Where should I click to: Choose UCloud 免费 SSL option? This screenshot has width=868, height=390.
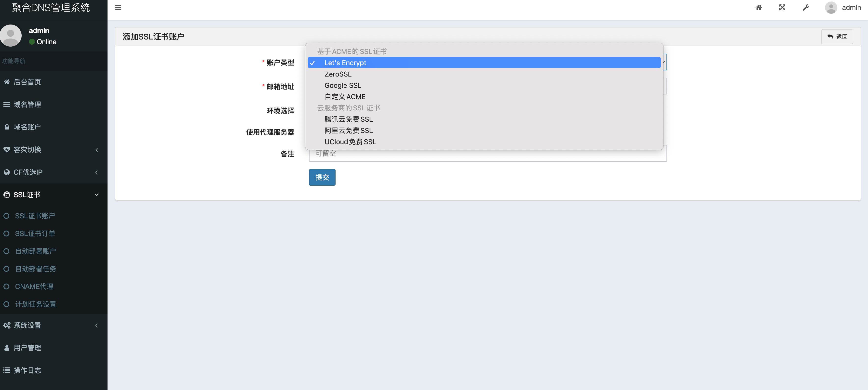[x=484, y=142]
